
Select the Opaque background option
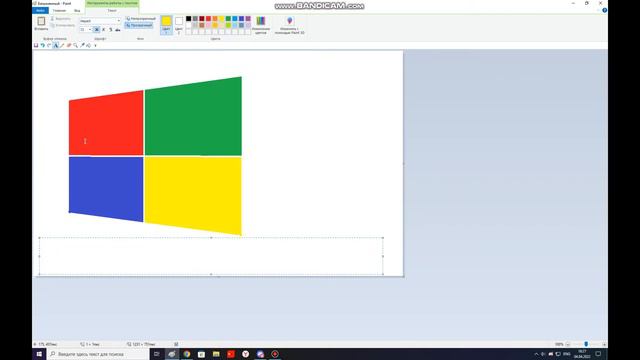(x=140, y=19)
